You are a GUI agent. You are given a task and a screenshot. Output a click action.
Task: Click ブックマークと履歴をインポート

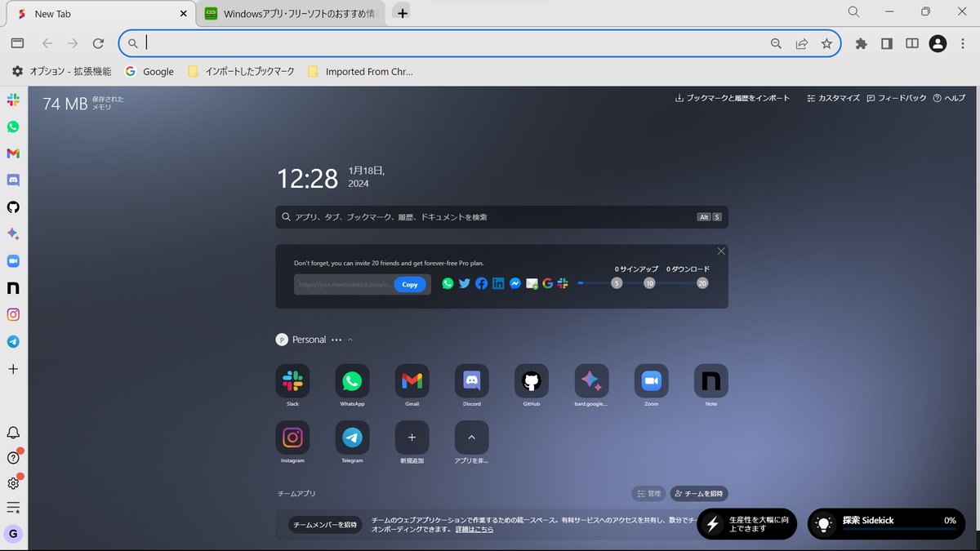(x=733, y=98)
